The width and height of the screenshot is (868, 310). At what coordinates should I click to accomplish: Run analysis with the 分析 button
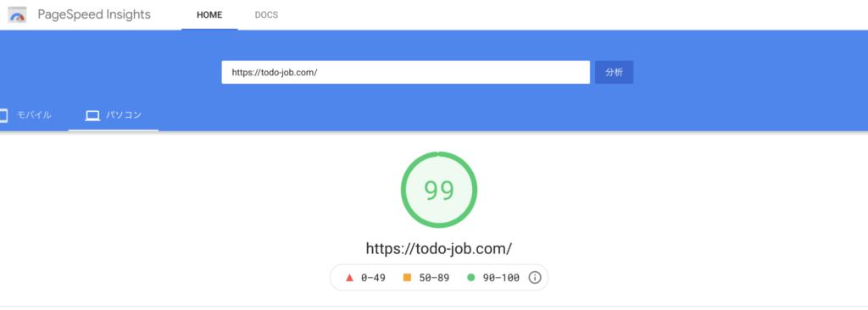point(614,73)
